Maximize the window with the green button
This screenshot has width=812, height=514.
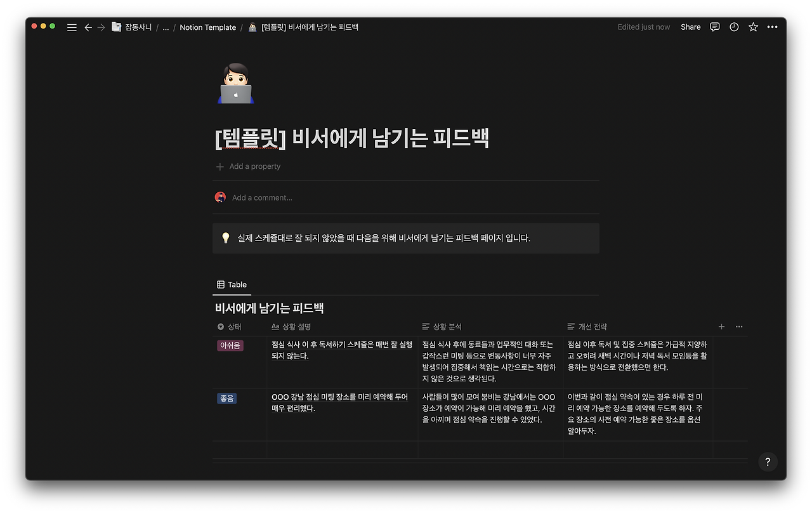(53, 26)
